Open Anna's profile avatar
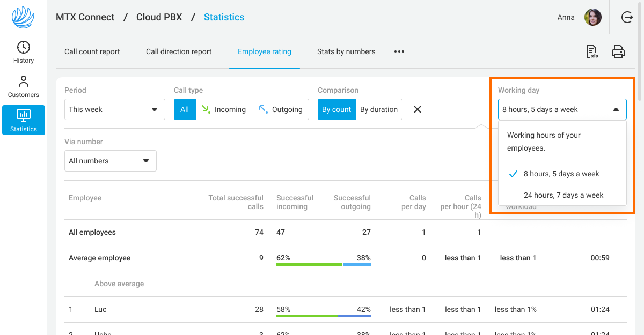 pos(592,17)
